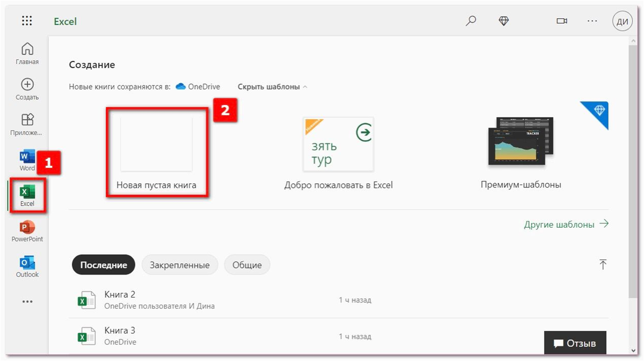Open PowerPoint from the sidebar
644x361 pixels.
[x=27, y=232]
